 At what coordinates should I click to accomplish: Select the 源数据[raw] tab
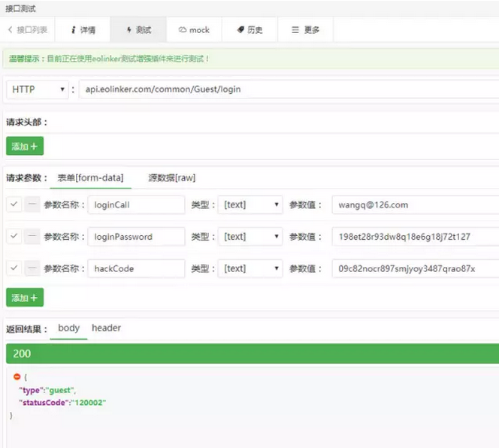click(172, 177)
